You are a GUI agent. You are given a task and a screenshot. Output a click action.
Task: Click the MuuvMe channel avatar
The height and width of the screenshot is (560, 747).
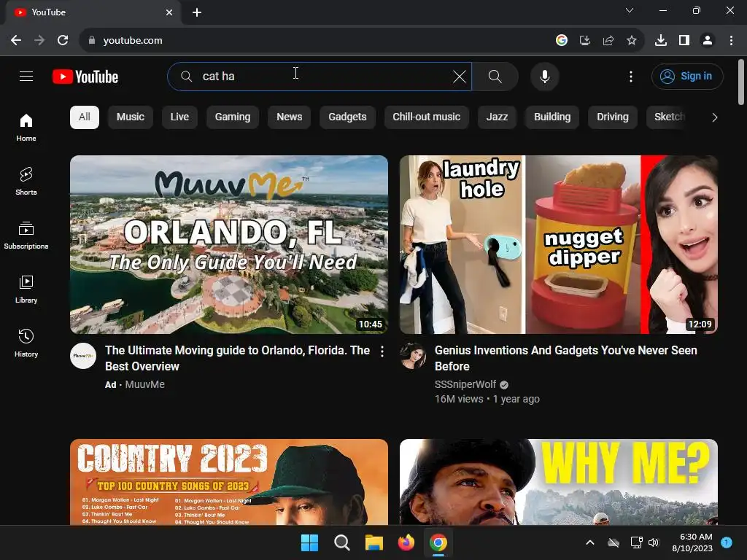click(83, 356)
